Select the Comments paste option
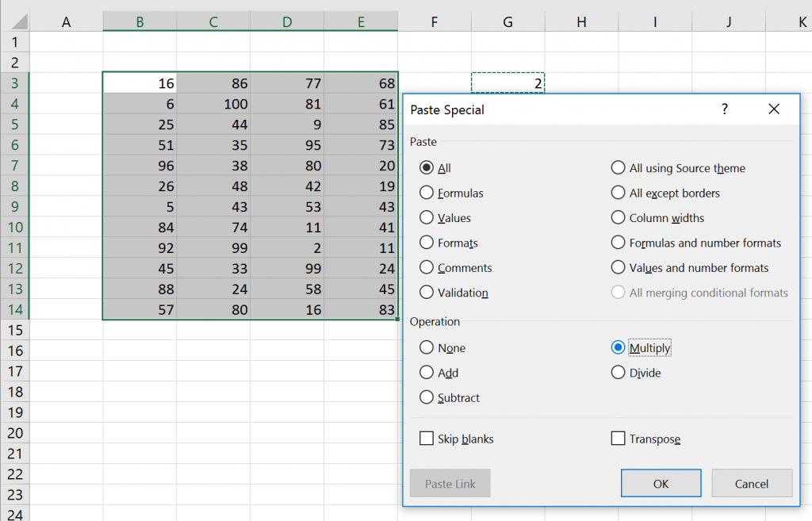Screen dimensions: 812x521 [427, 268]
